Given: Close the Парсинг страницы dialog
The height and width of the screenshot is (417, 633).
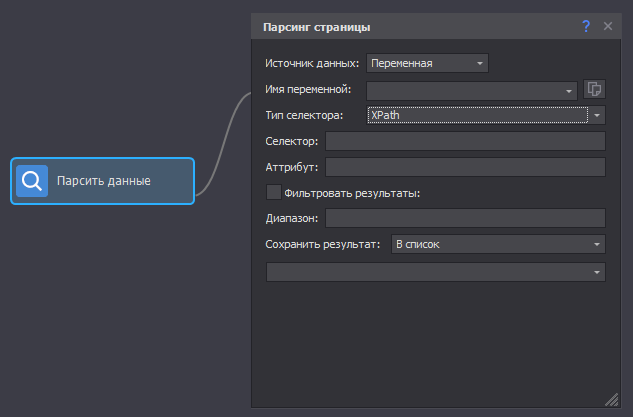Looking at the screenshot, I should pyautogui.click(x=607, y=27).
